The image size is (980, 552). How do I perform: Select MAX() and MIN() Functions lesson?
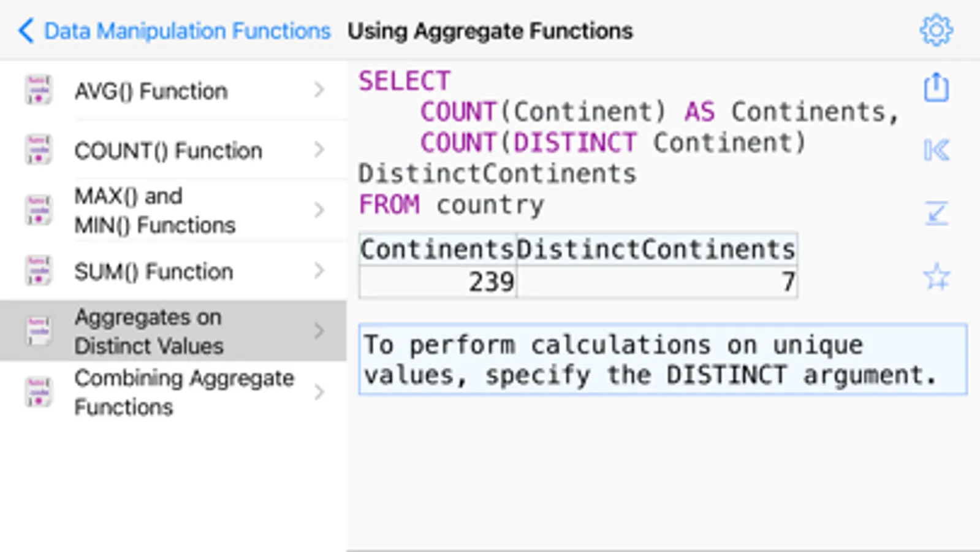[154, 210]
